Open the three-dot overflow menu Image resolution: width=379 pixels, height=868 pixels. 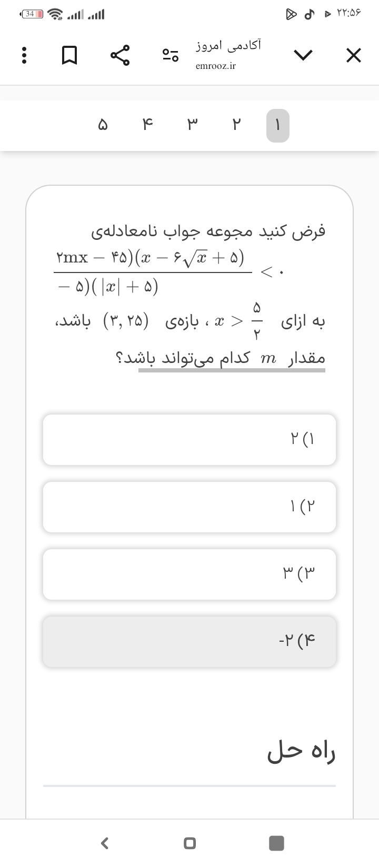point(23,55)
